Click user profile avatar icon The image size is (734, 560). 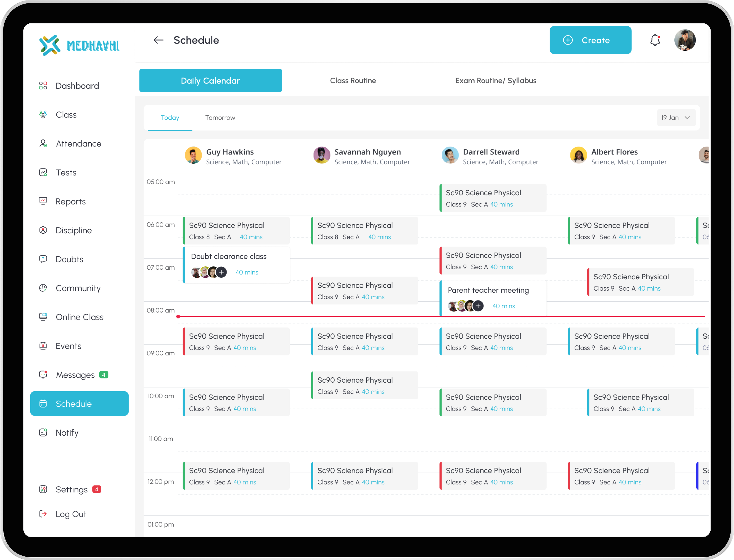point(685,40)
